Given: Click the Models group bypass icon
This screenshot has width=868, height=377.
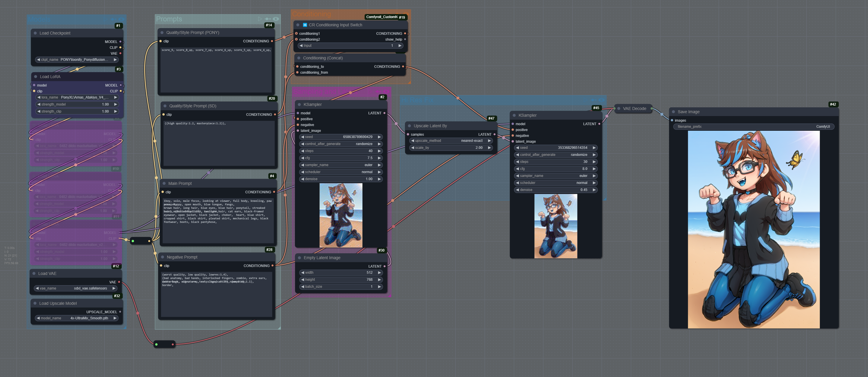Looking at the screenshot, I should click(113, 19).
